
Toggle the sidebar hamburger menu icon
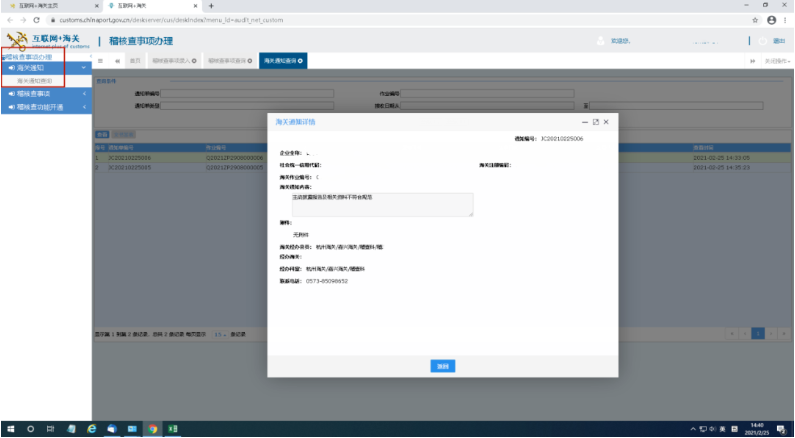pyautogui.click(x=100, y=61)
